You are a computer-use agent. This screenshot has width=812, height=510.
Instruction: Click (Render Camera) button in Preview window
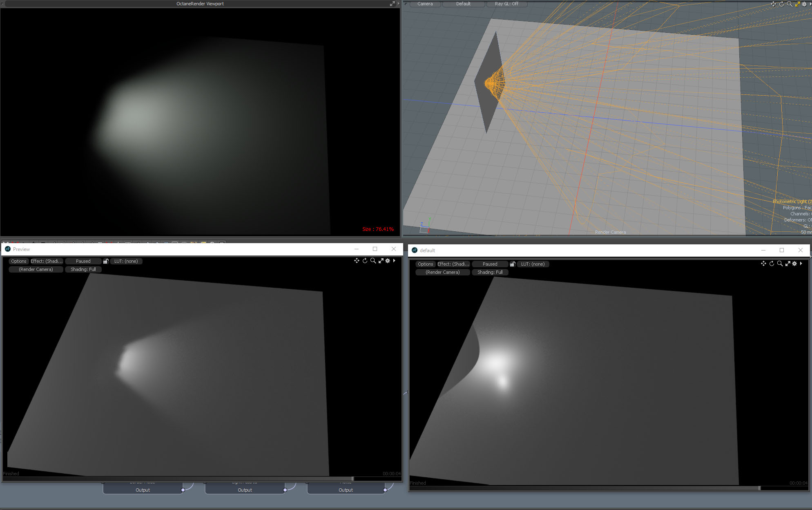(x=36, y=269)
